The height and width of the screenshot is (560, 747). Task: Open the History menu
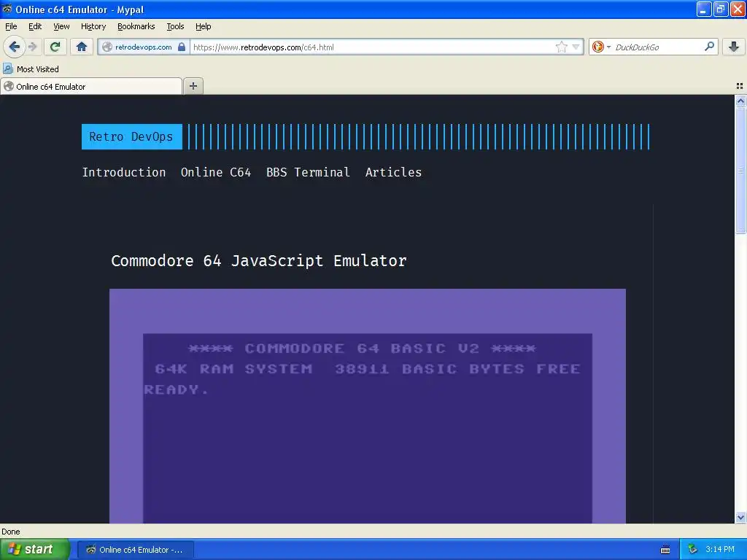coord(93,26)
